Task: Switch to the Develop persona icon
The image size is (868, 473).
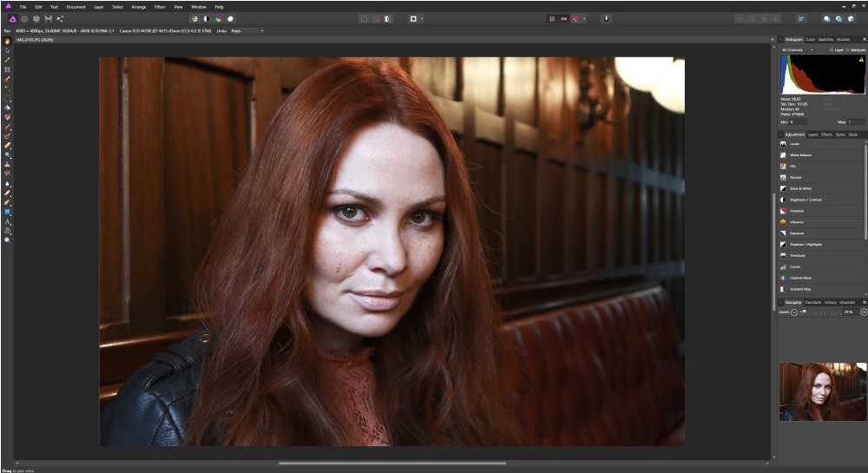Action: [36, 19]
